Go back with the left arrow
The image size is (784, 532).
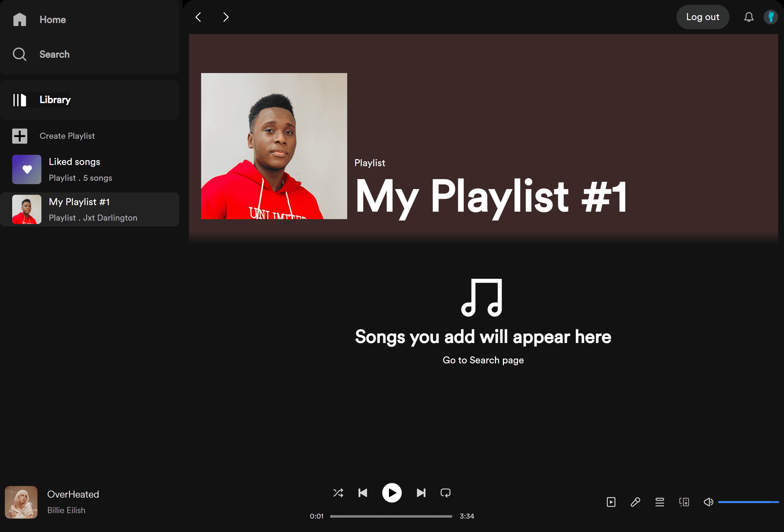pos(198,17)
